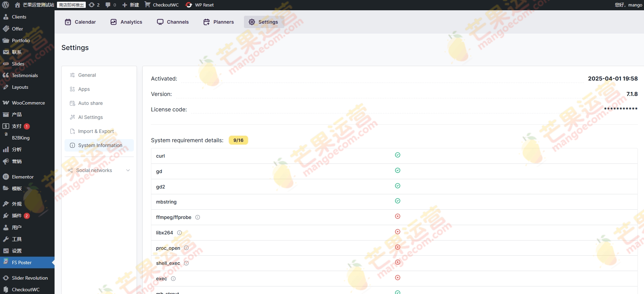Open the 新建 (New) admin bar menu
This screenshot has width=644, height=294.
tap(131, 5)
